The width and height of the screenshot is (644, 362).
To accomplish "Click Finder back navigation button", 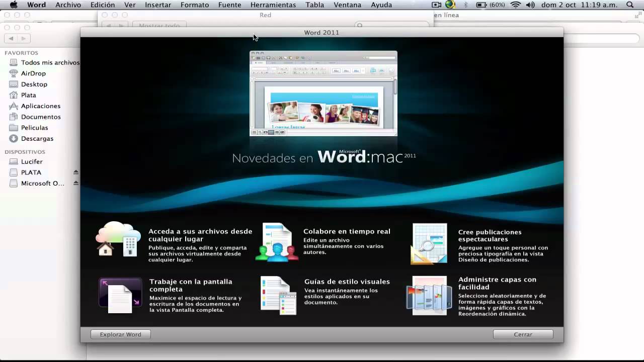I will [x=11, y=38].
